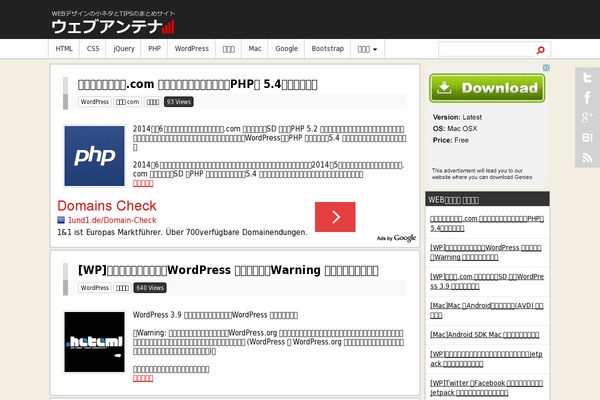
Task: Open the Google menu item
Action: (286, 49)
